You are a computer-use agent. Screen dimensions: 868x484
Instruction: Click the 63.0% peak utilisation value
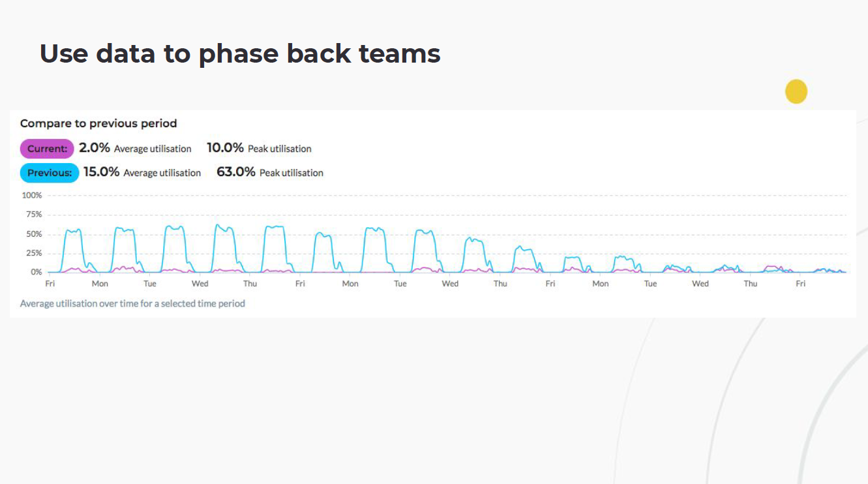[236, 172]
